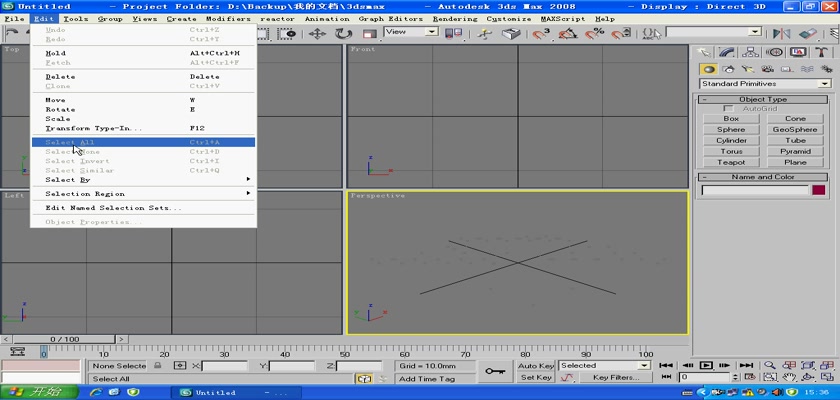The height and width of the screenshot is (400, 840).
Task: Click the Play Animation button
Action: coord(706,365)
